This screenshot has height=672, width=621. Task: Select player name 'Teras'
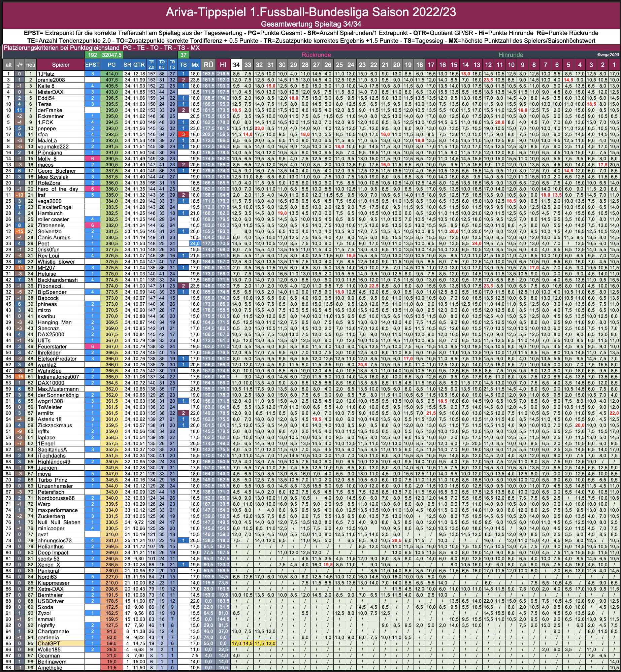[44, 104]
